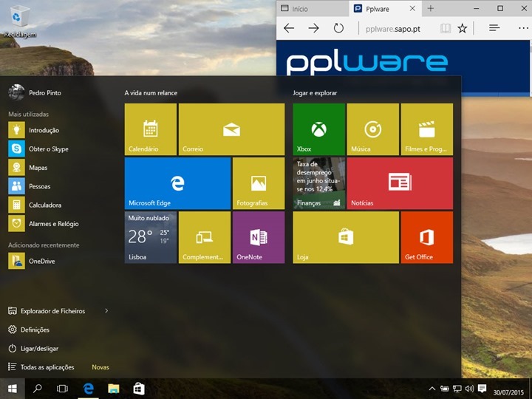Add page to favorites star
532x399 pixels.
click(462, 28)
